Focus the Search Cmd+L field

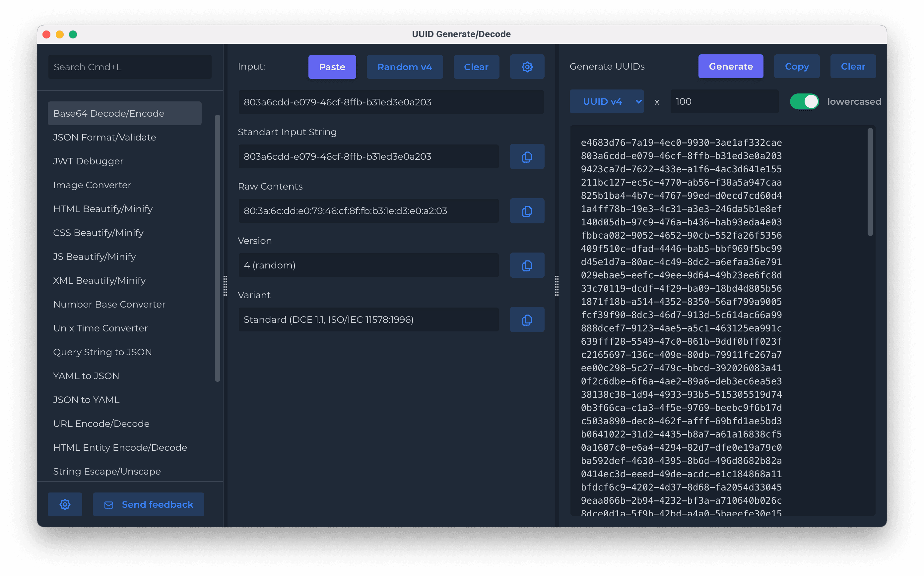pyautogui.click(x=130, y=67)
